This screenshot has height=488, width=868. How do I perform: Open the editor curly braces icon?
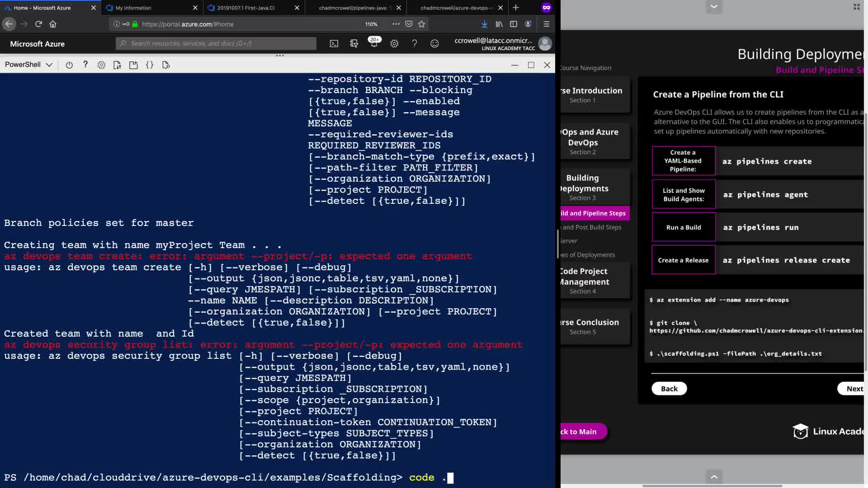pyautogui.click(x=150, y=65)
